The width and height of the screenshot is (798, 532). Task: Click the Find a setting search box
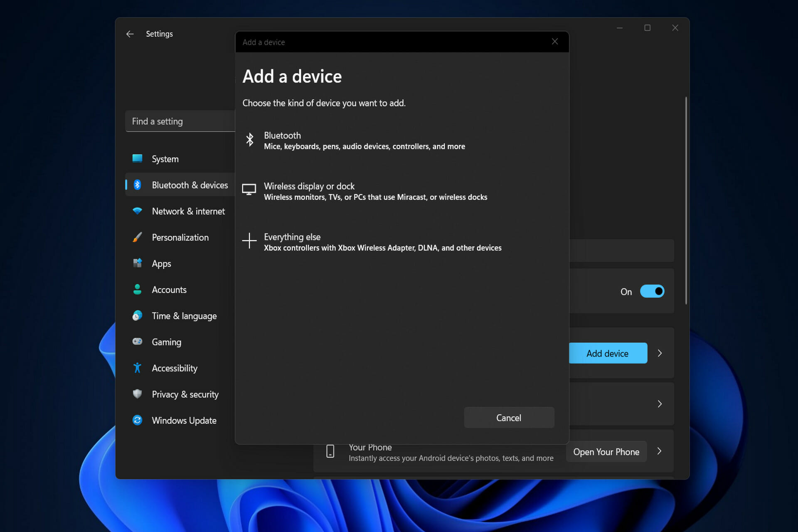tap(180, 121)
